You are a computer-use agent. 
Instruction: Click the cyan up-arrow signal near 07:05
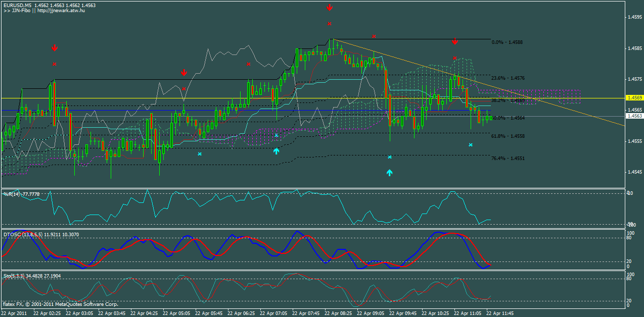(x=276, y=151)
